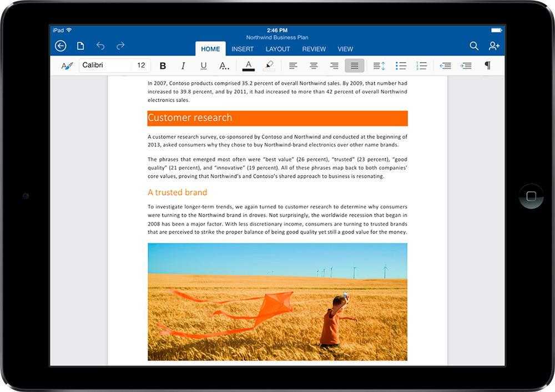Tap the Share with people icon

click(494, 46)
